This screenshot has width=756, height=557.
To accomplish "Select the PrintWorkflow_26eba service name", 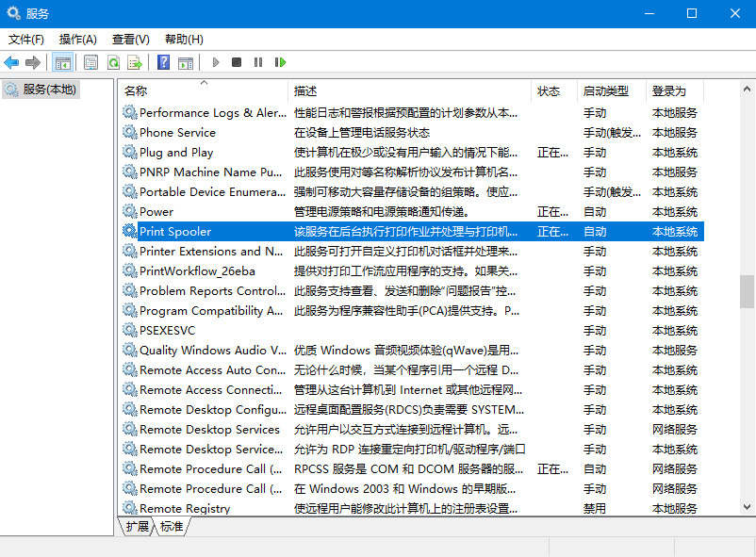I will click(x=197, y=271).
